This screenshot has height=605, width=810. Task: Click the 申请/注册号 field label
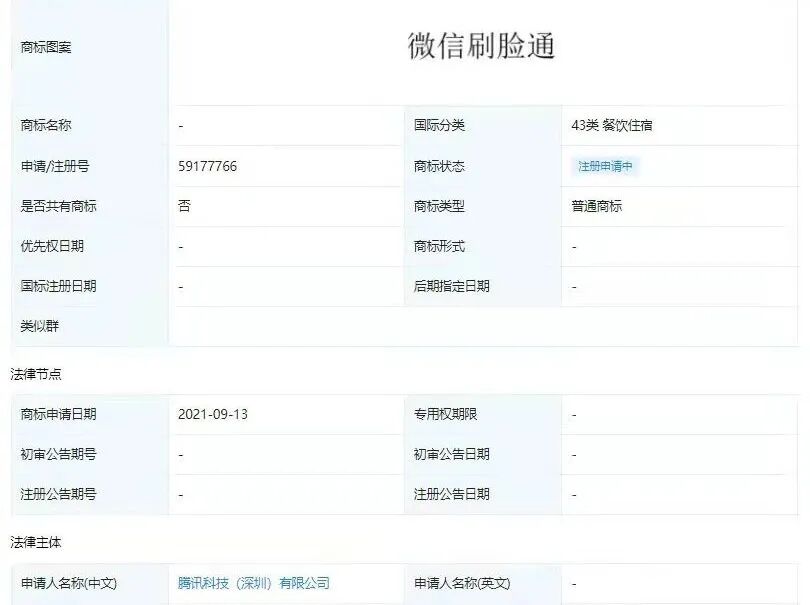click(55, 166)
